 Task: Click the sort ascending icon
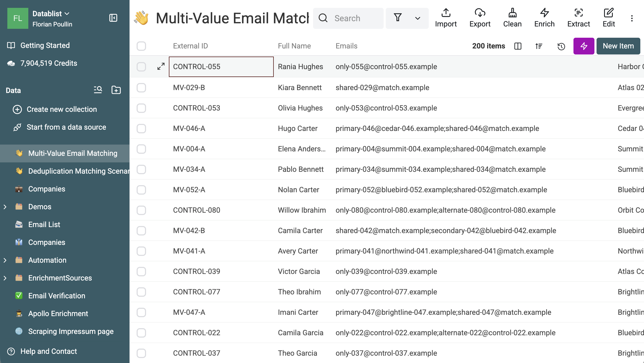coord(539,46)
